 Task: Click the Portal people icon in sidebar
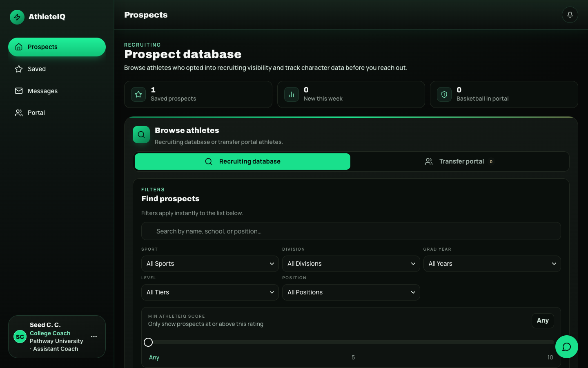19,113
